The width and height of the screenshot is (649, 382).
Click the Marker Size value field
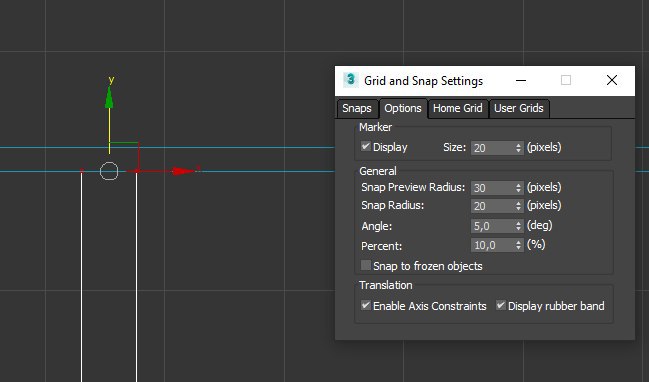(493, 148)
